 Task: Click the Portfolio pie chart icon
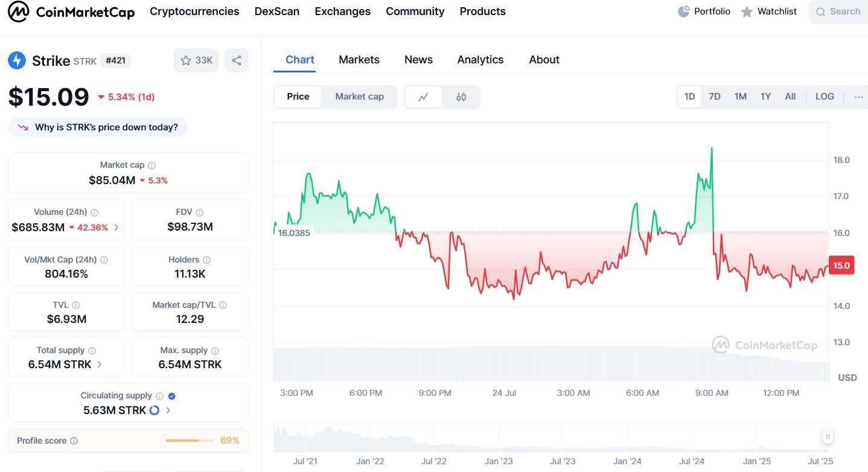[x=683, y=11]
